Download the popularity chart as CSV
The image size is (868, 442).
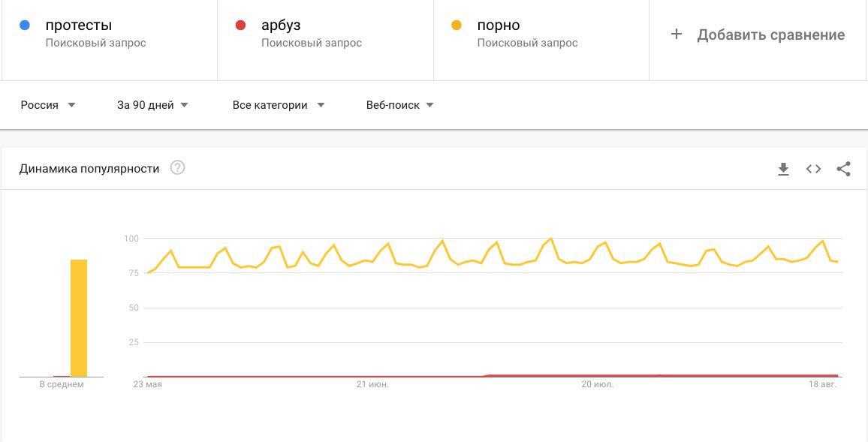pyautogui.click(x=783, y=170)
